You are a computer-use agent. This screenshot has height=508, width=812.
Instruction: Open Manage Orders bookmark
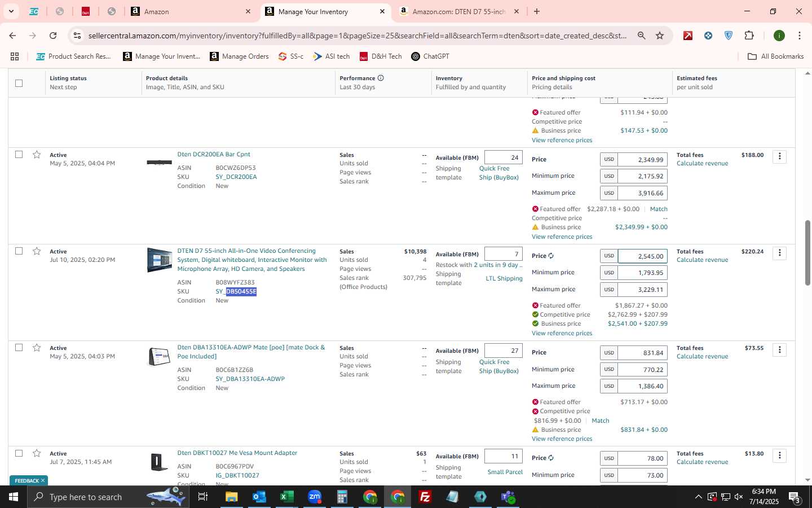coord(239,56)
